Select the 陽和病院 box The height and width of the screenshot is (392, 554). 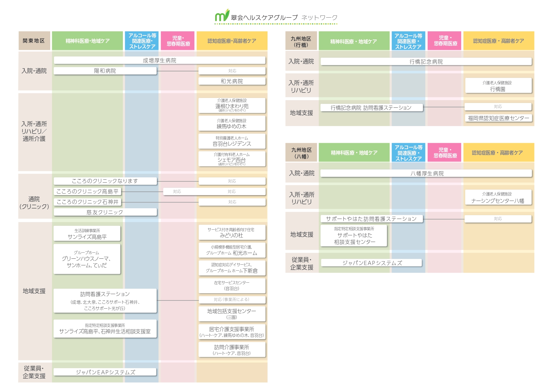105,71
